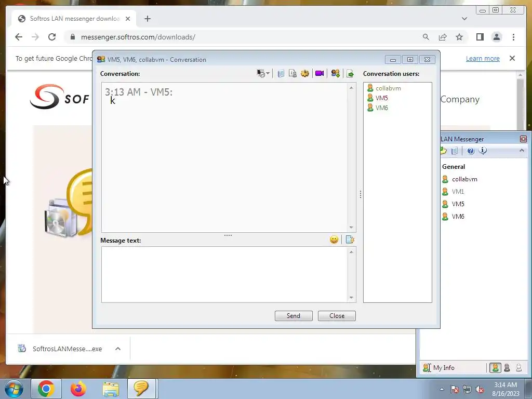532x399 pixels.
Task: Insert emoticon with the smiley face icon
Action: point(334,240)
